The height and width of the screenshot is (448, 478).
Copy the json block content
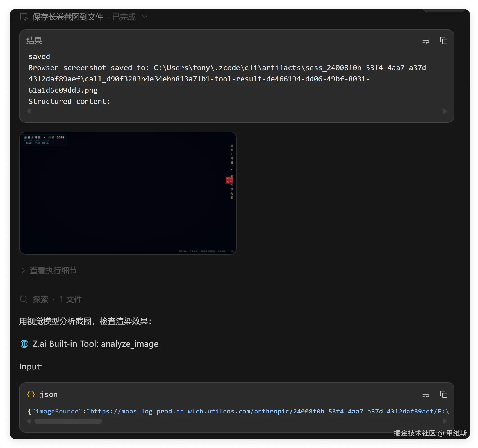pyautogui.click(x=443, y=395)
